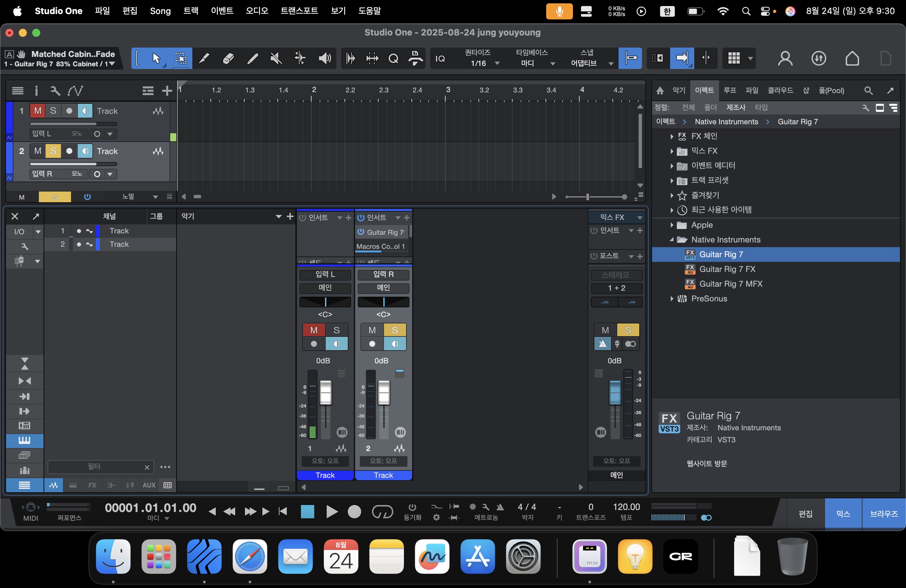Click the 웹사이트 방문 link
Viewport: 906px width, 588px height.
(707, 464)
